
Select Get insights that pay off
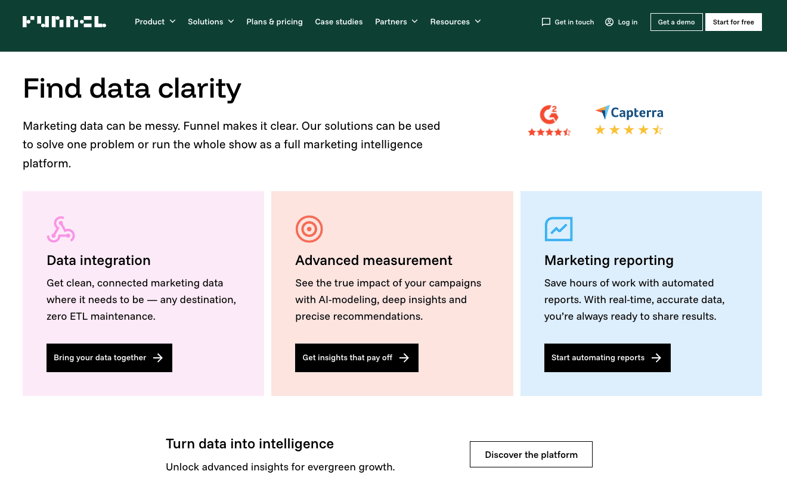[x=356, y=358]
